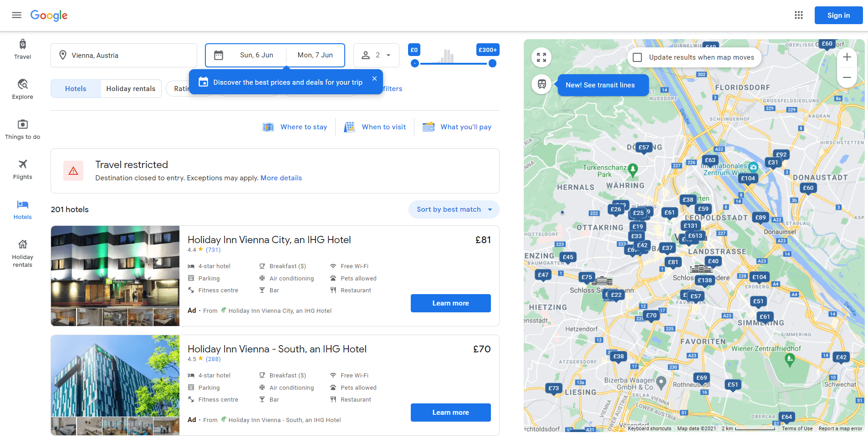Image resolution: width=868 pixels, height=438 pixels.
Task: Select check-in date Sun, 6 Jun
Action: pyautogui.click(x=256, y=55)
